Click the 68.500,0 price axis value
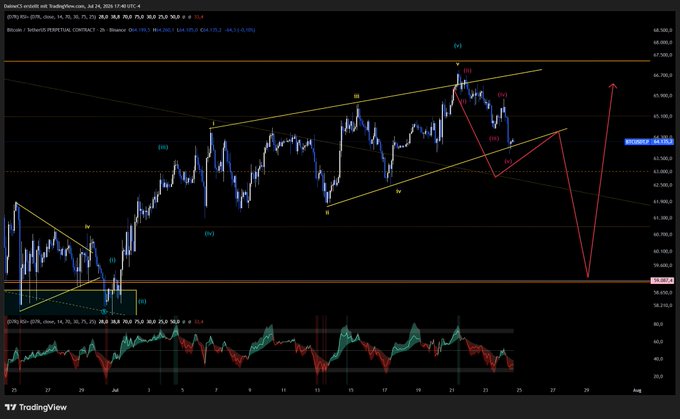Image resolution: width=680 pixels, height=419 pixels. coord(662,30)
